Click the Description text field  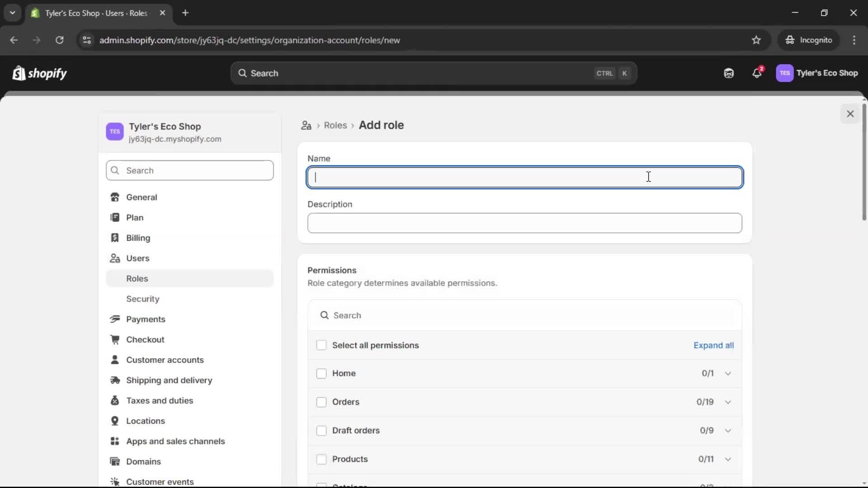point(524,223)
